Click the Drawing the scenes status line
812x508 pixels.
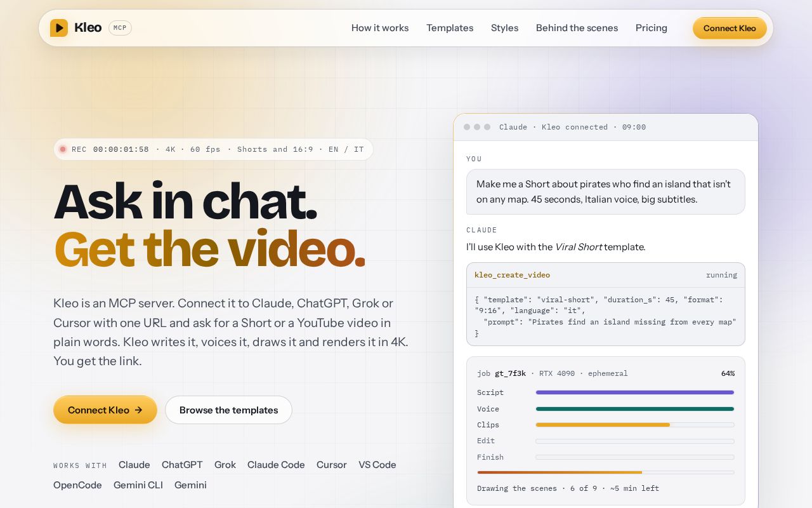click(568, 488)
